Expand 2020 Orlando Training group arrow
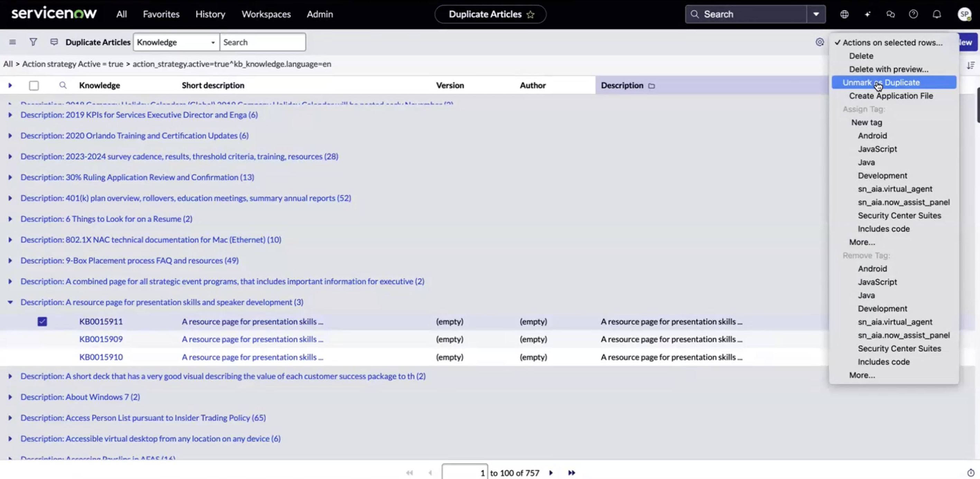Viewport: 980px width, 479px height. (10, 136)
